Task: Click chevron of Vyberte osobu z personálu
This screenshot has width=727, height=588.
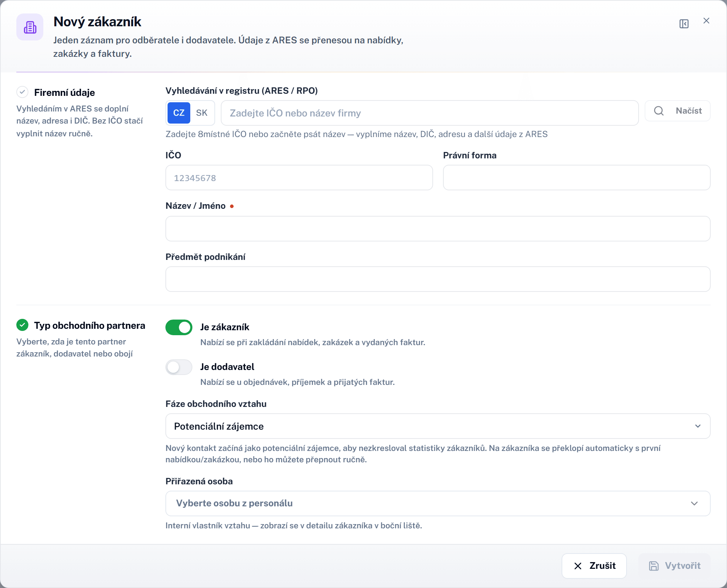Action: [694, 503]
